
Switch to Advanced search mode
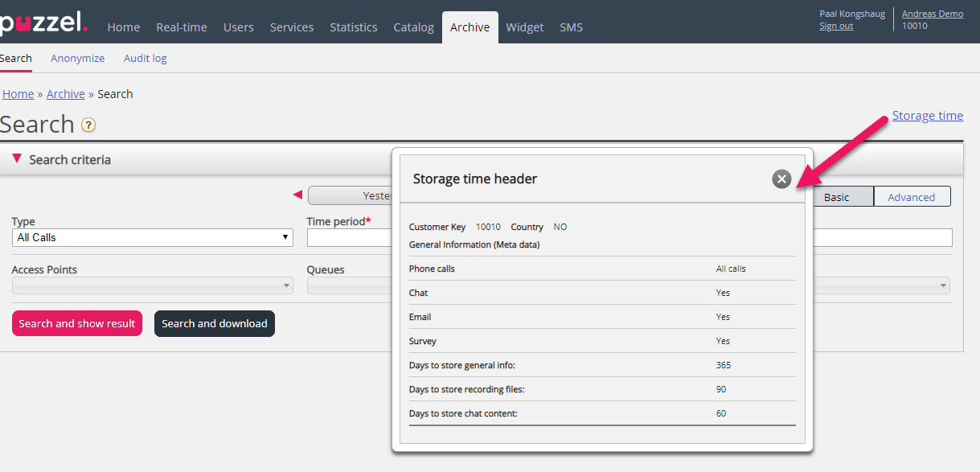coord(912,197)
